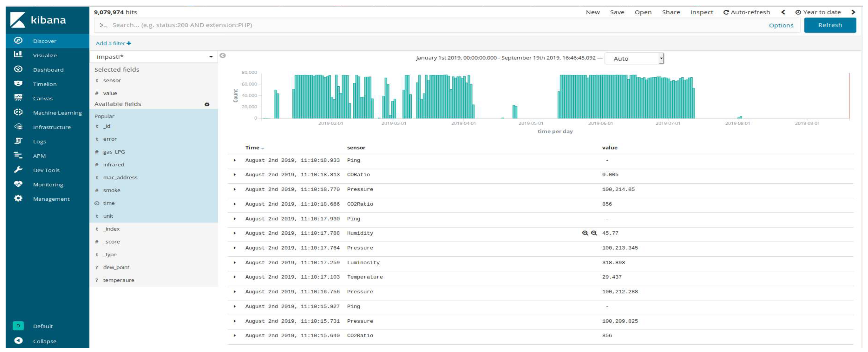868x352 pixels.
Task: Collapse the Kibana side navigation
Action: point(19,341)
